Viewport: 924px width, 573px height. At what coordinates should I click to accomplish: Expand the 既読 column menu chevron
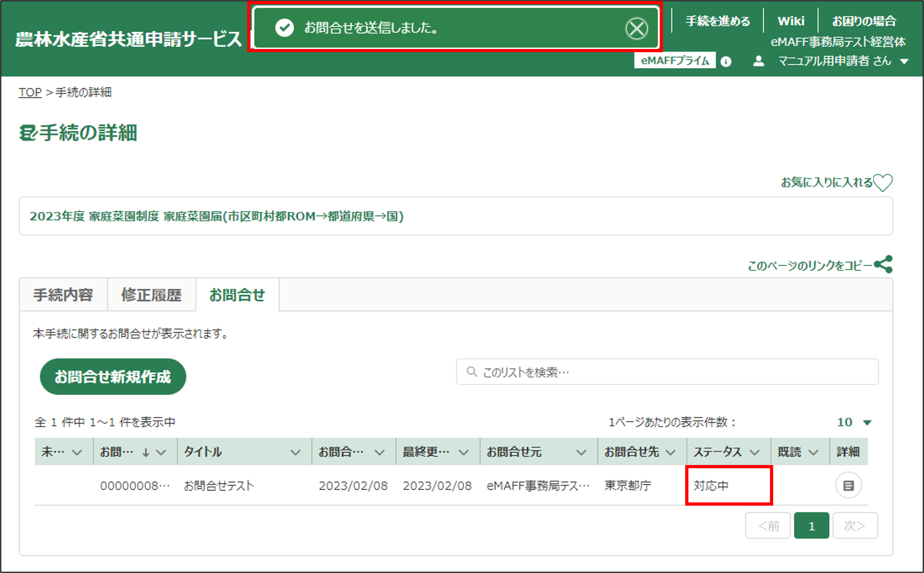point(813,452)
